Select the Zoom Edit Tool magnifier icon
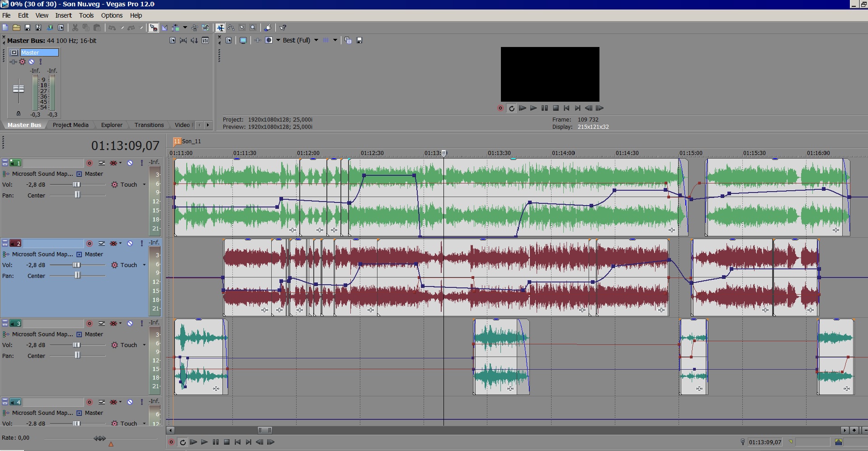868x451 pixels. tap(253, 28)
